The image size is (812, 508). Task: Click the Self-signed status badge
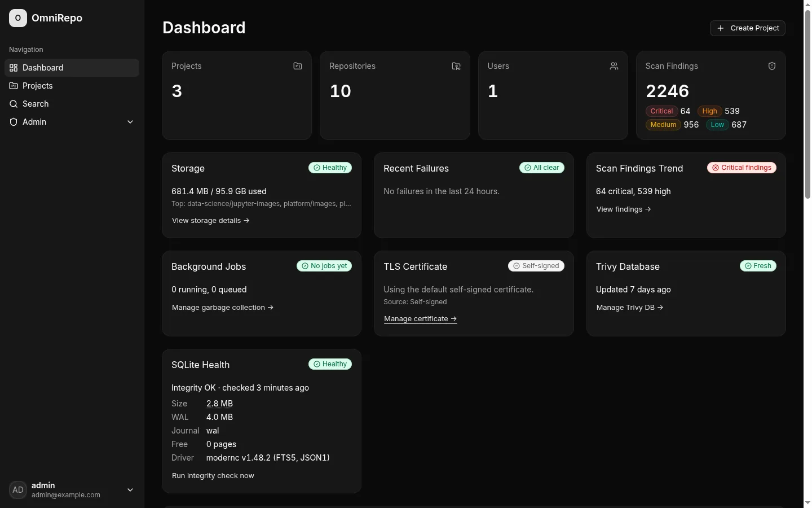536,266
